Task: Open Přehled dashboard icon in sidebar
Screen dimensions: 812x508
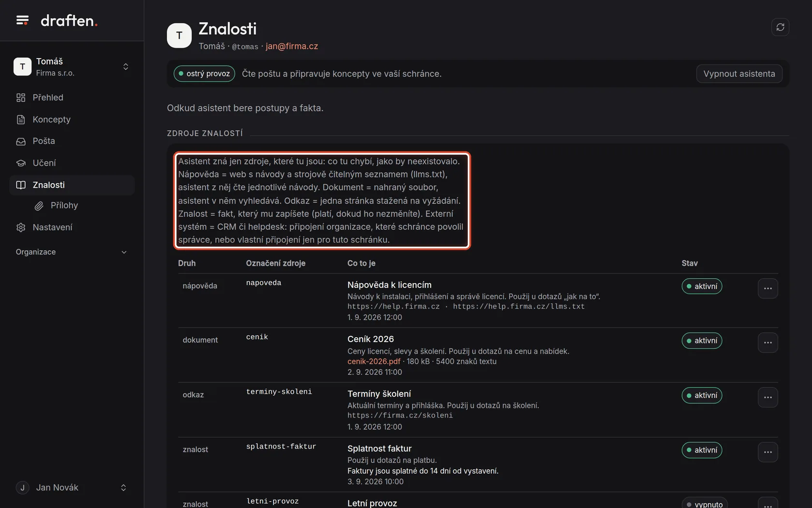Action: point(21,98)
